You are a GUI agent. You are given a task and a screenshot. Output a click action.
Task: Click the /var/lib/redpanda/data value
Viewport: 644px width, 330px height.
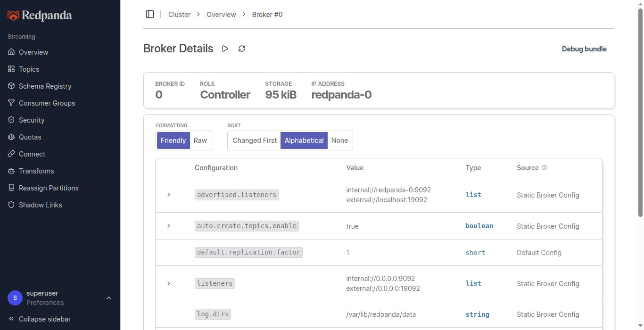pyautogui.click(x=381, y=314)
